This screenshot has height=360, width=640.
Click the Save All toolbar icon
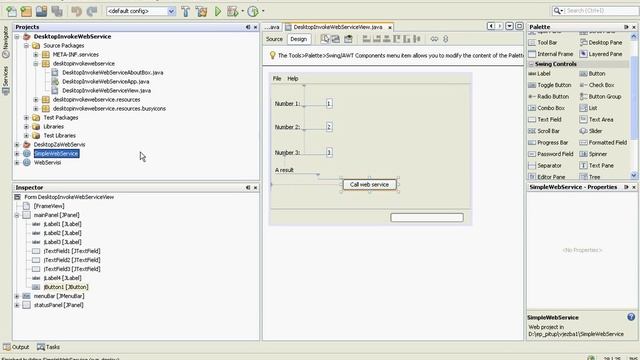(57, 11)
